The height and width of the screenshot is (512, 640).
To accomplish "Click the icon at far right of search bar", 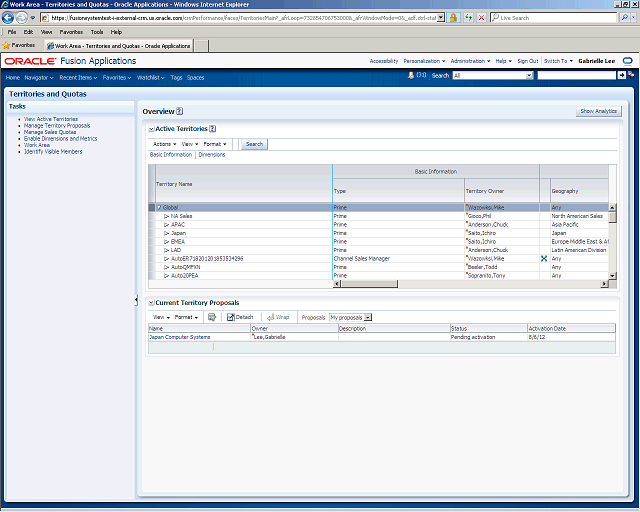I will [631, 75].
